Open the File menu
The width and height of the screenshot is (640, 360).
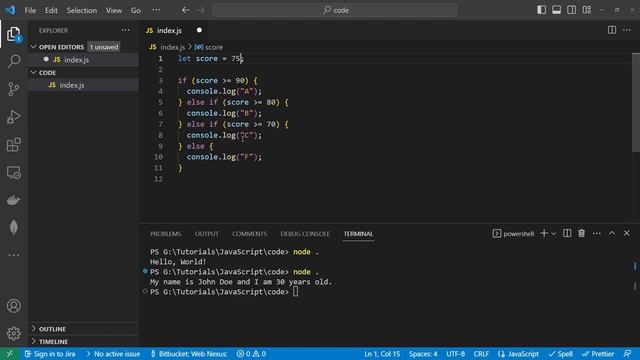click(x=30, y=10)
